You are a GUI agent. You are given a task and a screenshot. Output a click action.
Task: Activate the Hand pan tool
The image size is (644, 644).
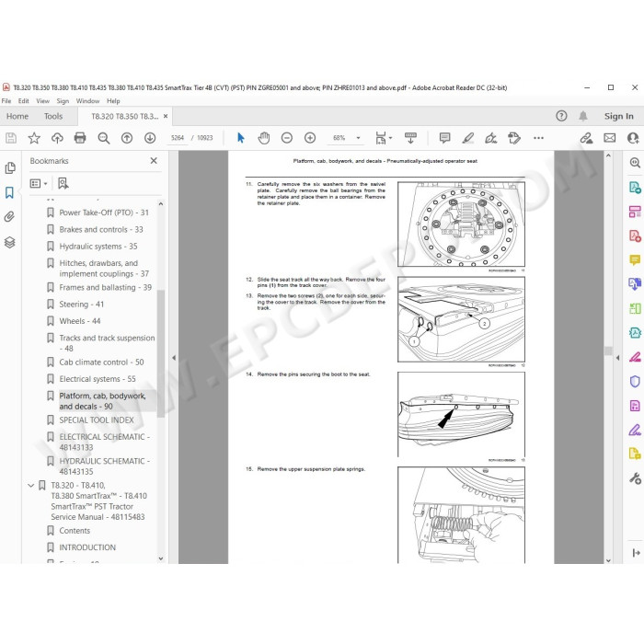(264, 138)
